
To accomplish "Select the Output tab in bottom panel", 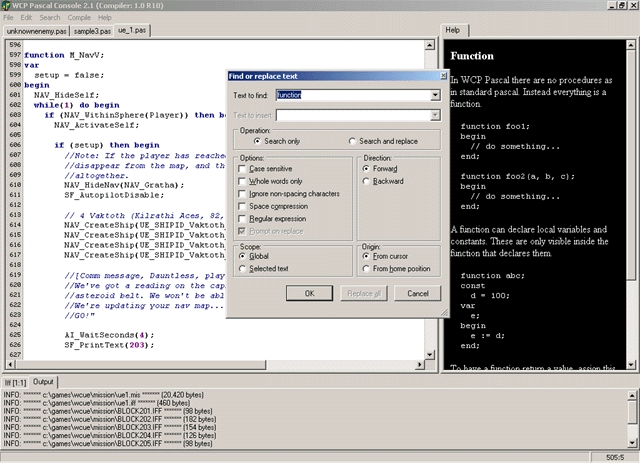I will (x=44, y=381).
